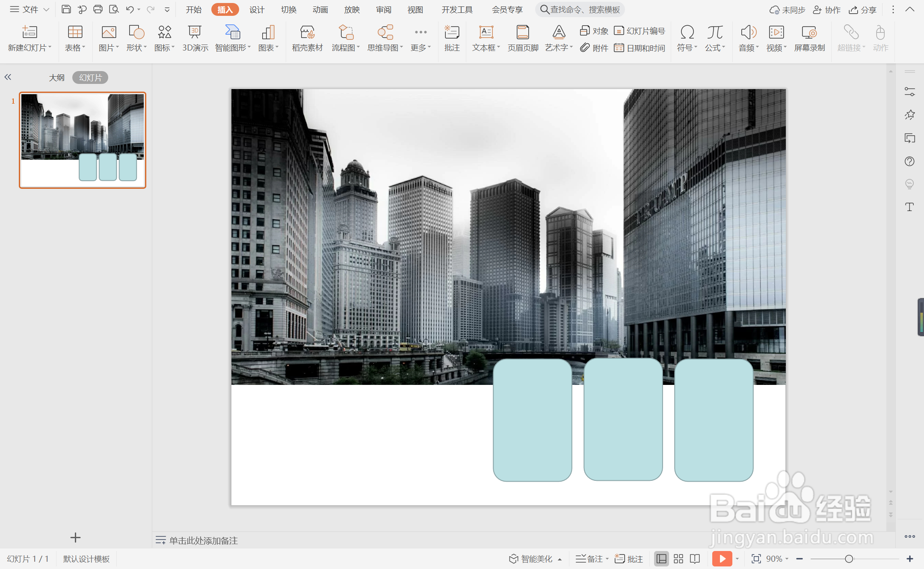Switch to 审阅 ribbon tab
Screen dimensions: 924x569
384,9
